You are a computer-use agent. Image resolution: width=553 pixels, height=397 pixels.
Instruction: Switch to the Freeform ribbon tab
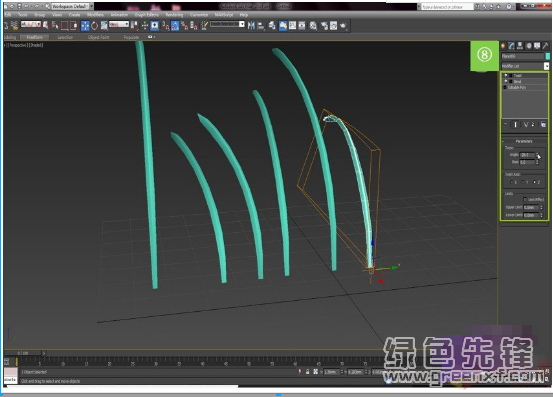(x=34, y=37)
